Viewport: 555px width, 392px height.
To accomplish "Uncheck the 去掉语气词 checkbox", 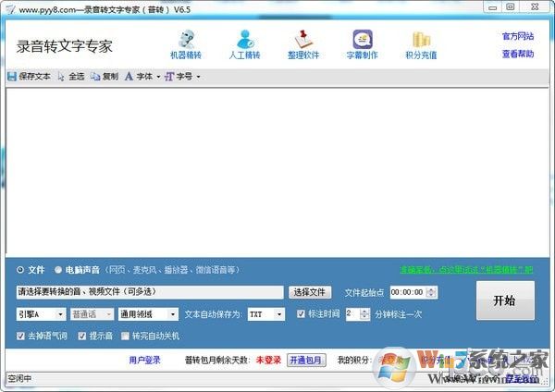I will (x=20, y=336).
